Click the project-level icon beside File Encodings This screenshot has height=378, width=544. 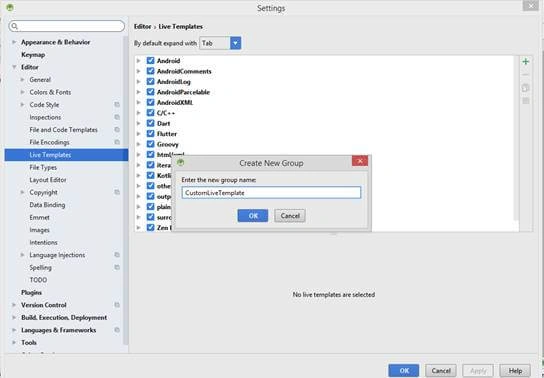tap(117, 142)
